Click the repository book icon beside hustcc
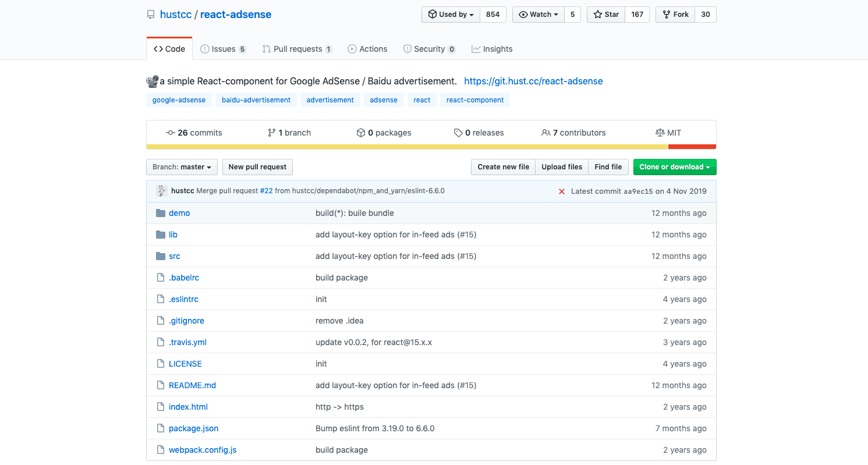Viewport: 868px width, 465px height. [x=151, y=15]
